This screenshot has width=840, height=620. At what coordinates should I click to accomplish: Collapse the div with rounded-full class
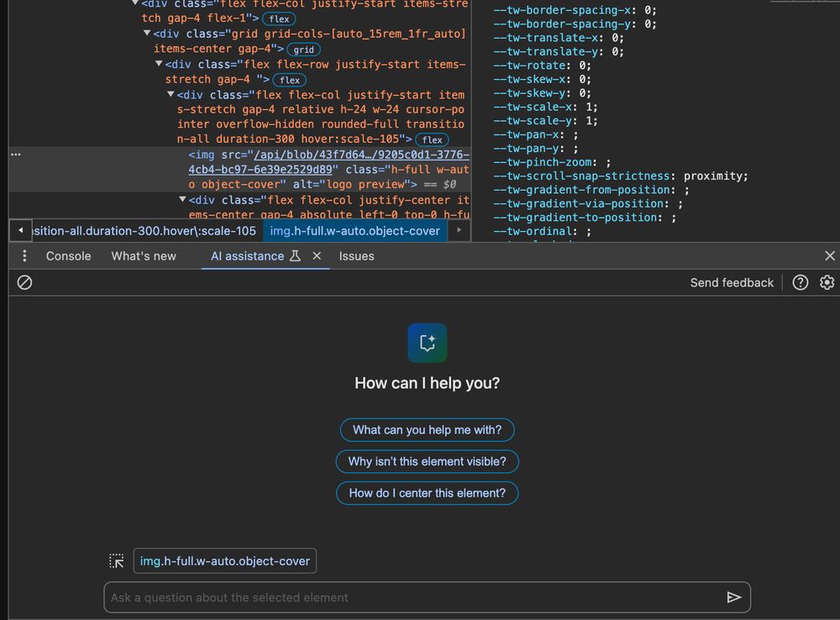click(x=171, y=94)
